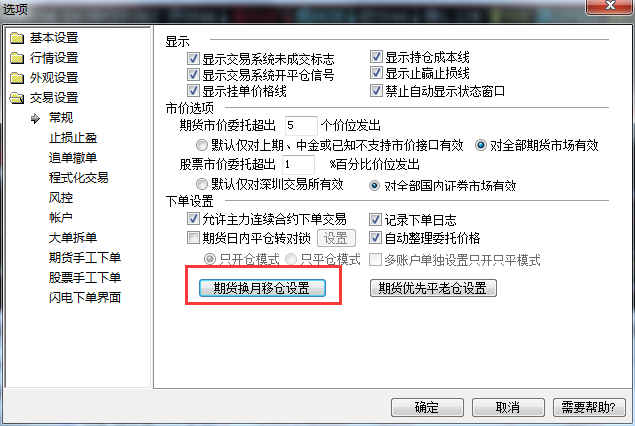Image resolution: width=635 pixels, height=426 pixels.
Task: Select the 止损止盈 tree item
Action: (73, 138)
